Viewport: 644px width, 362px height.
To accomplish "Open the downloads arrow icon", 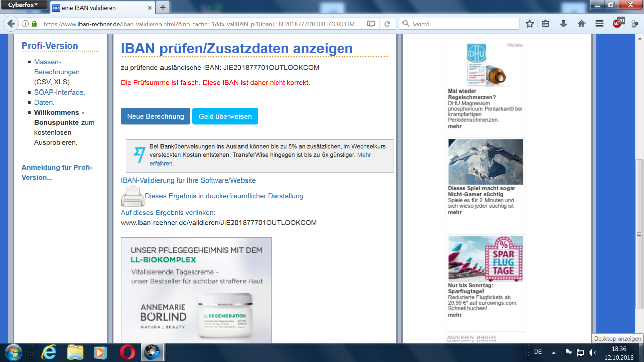I will (563, 24).
